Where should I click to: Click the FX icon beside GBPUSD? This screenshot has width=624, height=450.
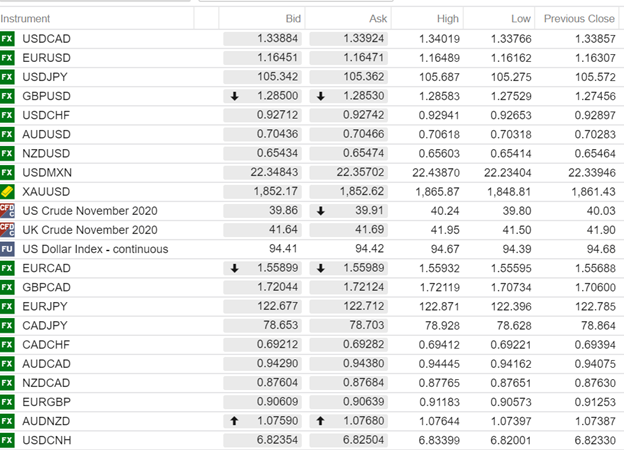point(8,97)
